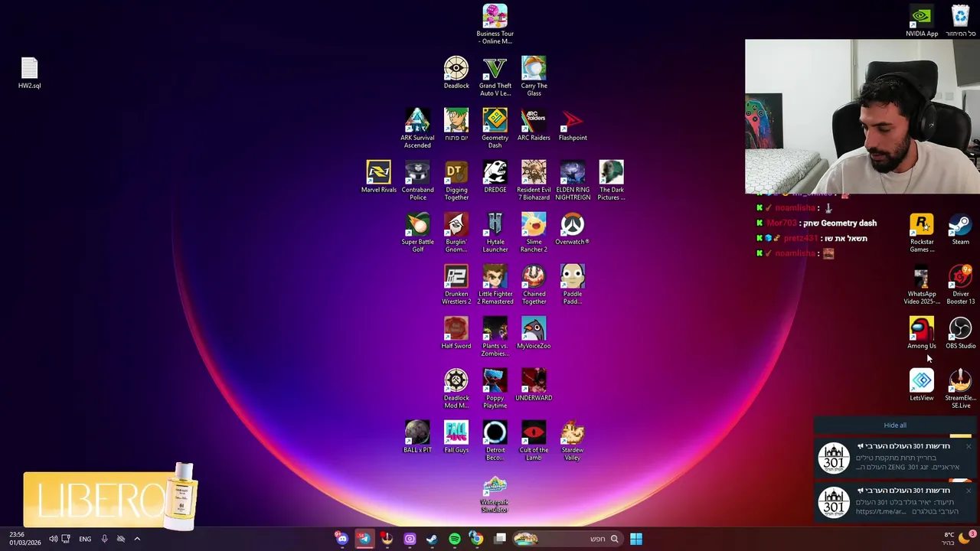
Task: Open Discord from the taskbar
Action: pyautogui.click(x=341, y=539)
